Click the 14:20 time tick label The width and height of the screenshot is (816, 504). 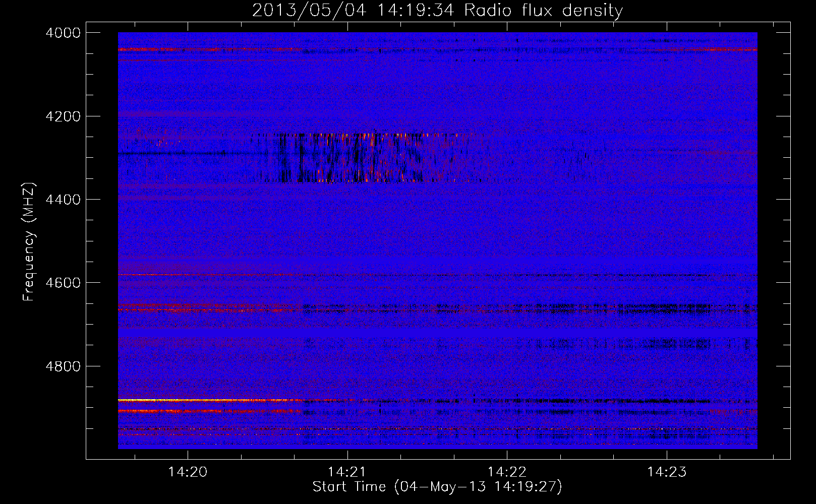click(x=188, y=472)
